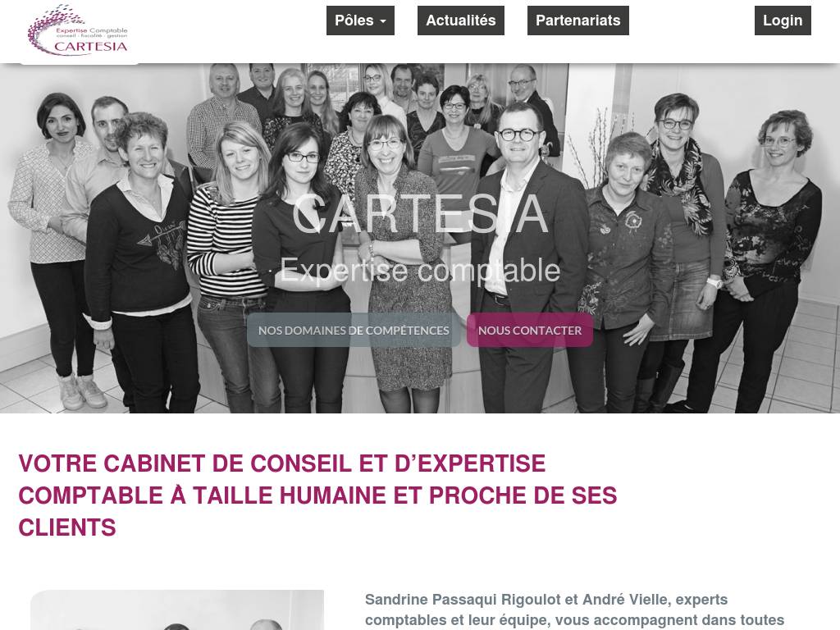Click the team group photo banner

[420, 239]
